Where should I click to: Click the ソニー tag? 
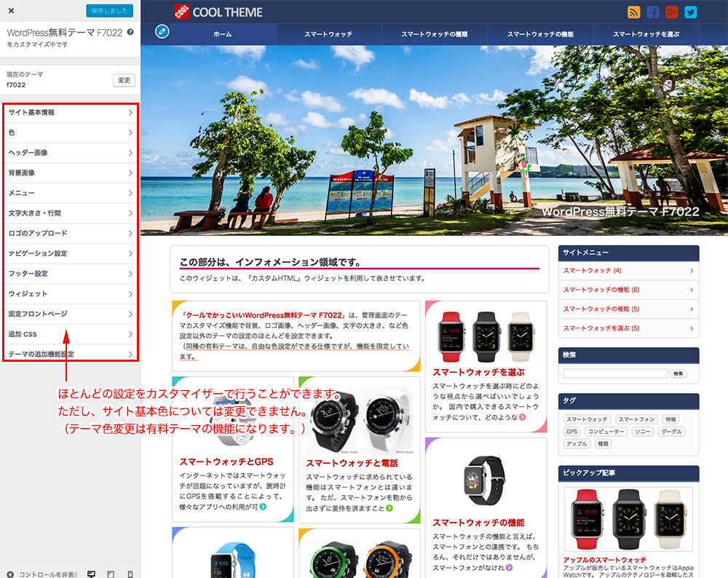click(643, 432)
